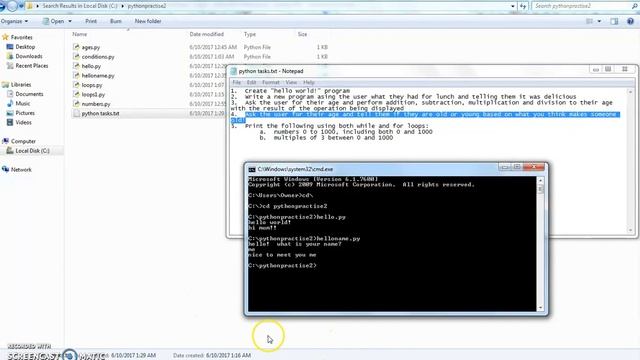
Task: Click the address bar refresh button
Action: (523, 6)
